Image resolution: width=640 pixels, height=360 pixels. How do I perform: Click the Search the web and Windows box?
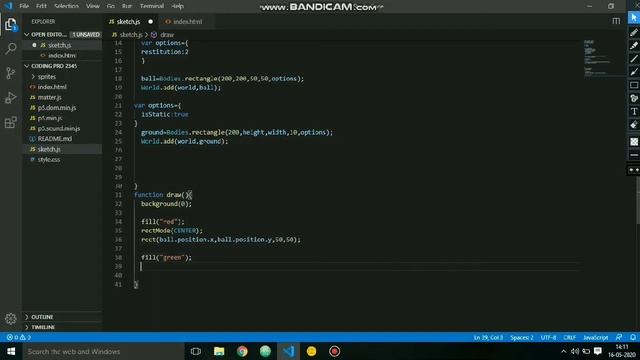[x=103, y=351]
